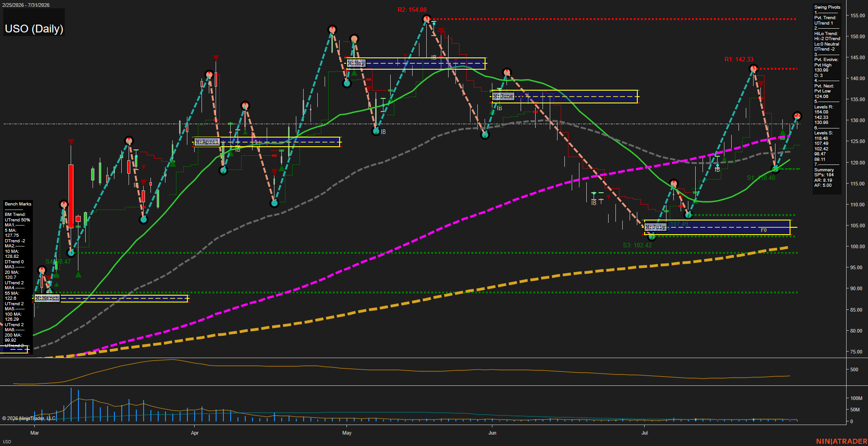Select the date range 2/25/2026 - 7/31/2026
Viewport: 868px width, 446px height.
pos(26,5)
